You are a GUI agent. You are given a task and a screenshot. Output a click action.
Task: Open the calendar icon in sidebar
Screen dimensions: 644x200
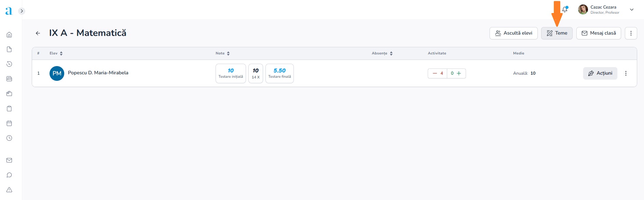(x=9, y=123)
